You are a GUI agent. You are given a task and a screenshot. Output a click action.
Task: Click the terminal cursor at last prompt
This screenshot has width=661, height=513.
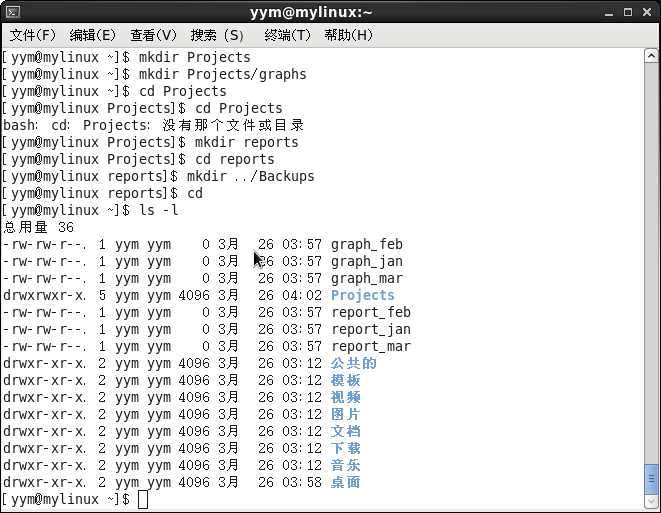[x=143, y=500]
